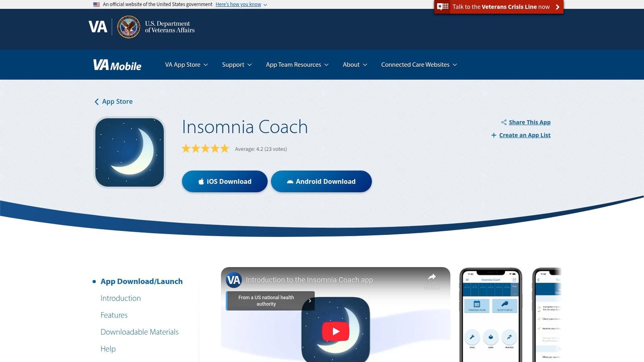Image resolution: width=644 pixels, height=362 pixels.
Task: Expand "Here's how you know" disclosure
Action: pos(241,4)
